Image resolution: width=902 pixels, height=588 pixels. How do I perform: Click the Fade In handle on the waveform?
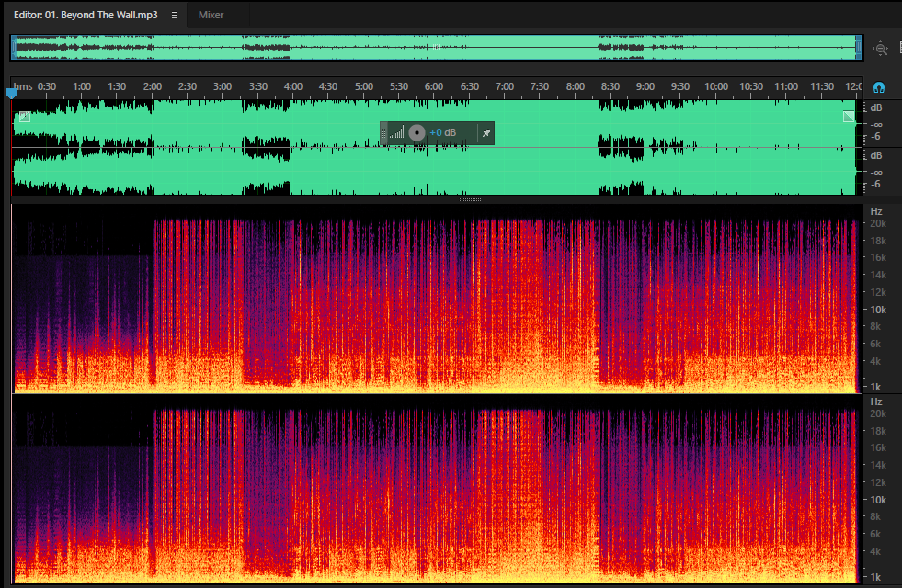25,117
